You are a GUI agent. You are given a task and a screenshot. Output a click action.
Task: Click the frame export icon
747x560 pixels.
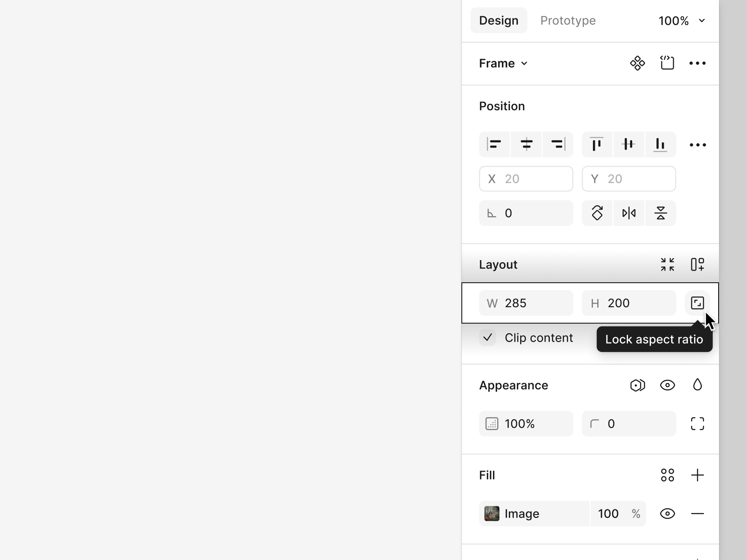(x=668, y=63)
